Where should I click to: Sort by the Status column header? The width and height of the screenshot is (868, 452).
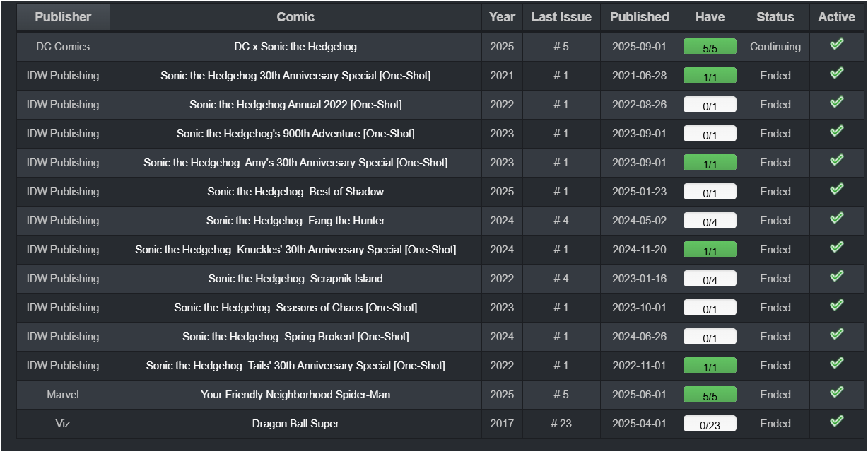pyautogui.click(x=775, y=17)
